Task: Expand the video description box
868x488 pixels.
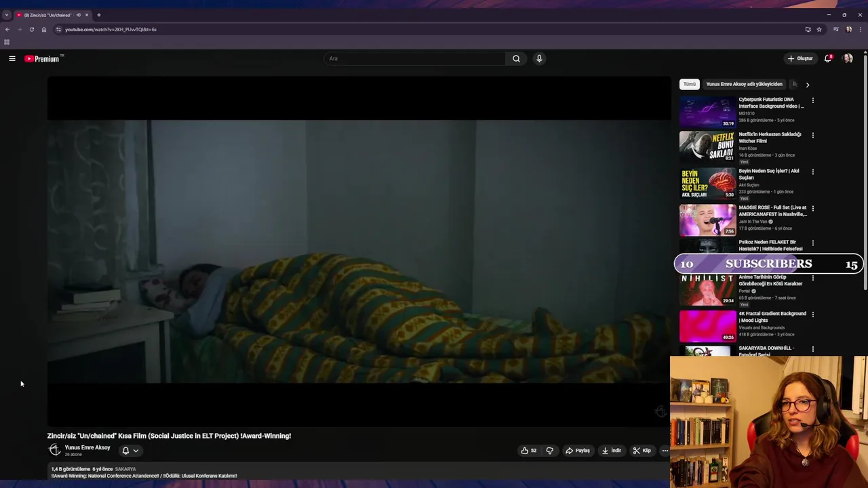Action: click(359, 472)
